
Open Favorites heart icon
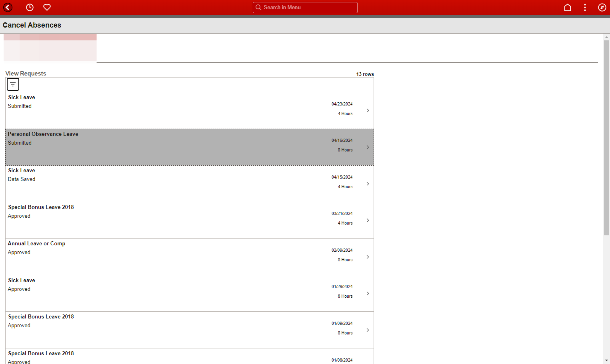pyautogui.click(x=47, y=7)
